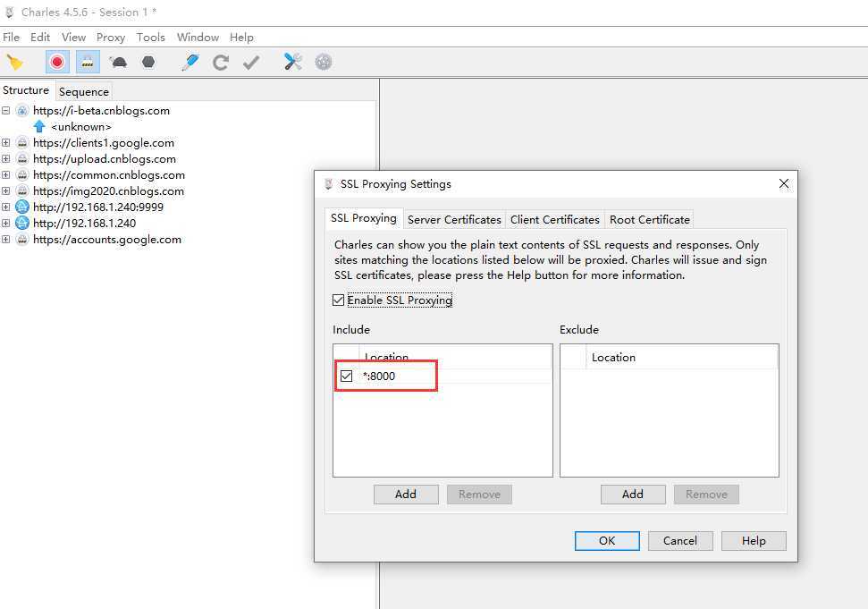
Task: Expand the common.cnblogs.com node
Action: (x=5, y=175)
